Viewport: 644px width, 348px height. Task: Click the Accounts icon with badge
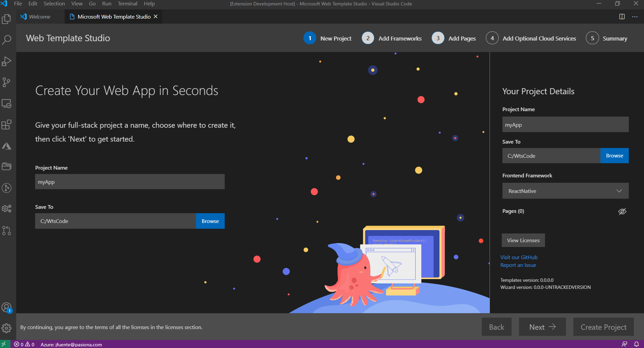[x=6, y=308]
